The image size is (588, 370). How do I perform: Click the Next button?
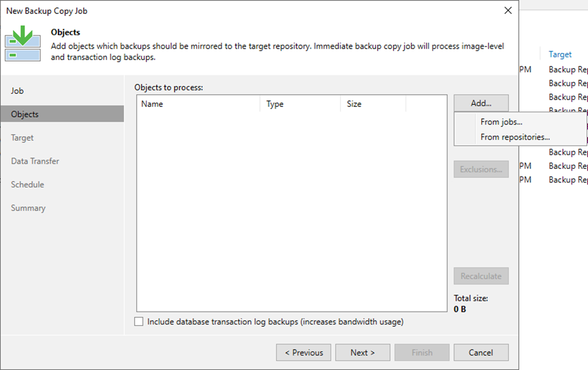click(x=363, y=352)
